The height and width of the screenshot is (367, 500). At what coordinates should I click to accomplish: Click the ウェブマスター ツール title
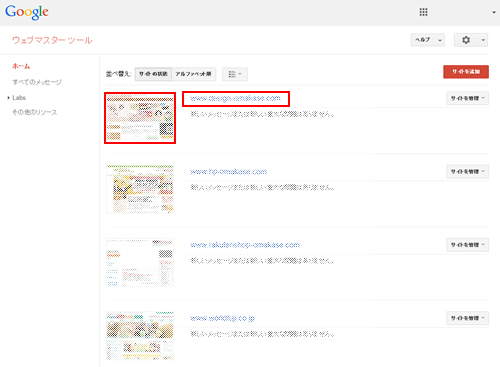[x=52, y=40]
